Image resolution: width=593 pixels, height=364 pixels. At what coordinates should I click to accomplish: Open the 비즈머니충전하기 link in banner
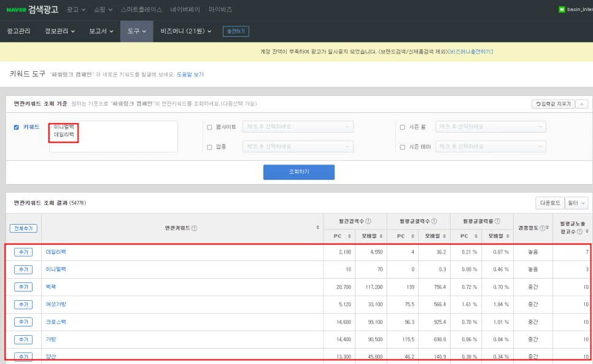click(470, 52)
